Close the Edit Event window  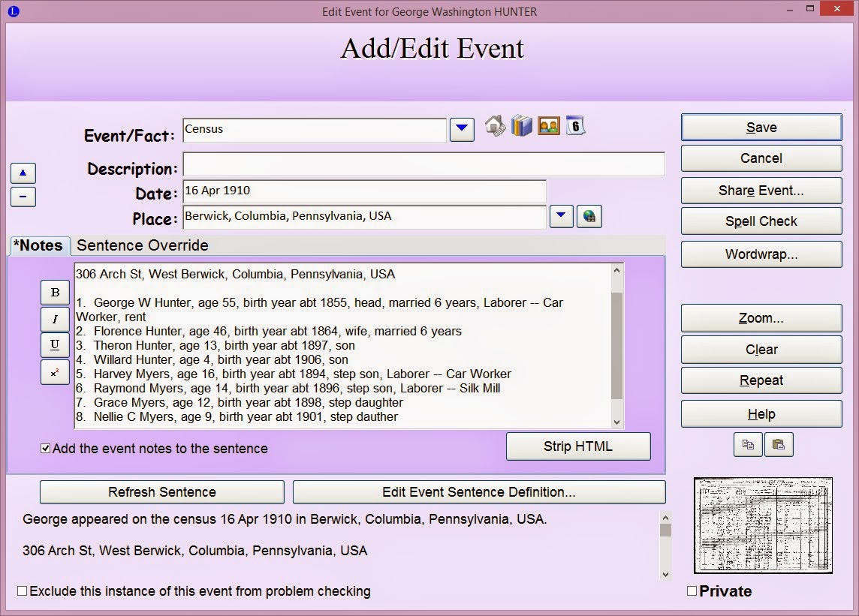(x=837, y=9)
